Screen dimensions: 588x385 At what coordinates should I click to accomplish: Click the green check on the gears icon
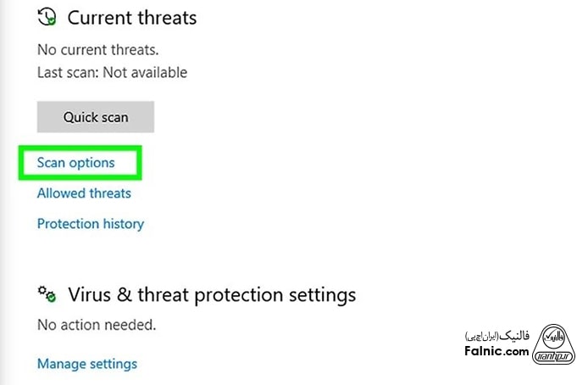click(52, 299)
